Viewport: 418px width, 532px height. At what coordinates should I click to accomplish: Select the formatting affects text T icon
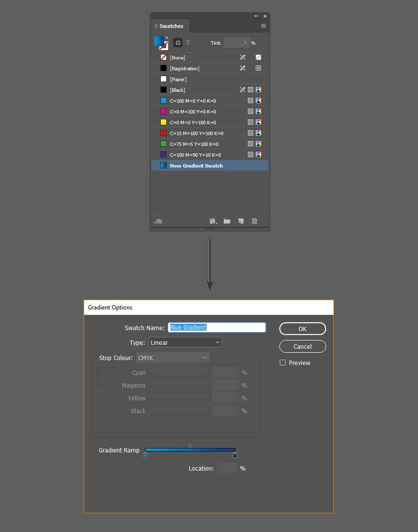(x=188, y=43)
